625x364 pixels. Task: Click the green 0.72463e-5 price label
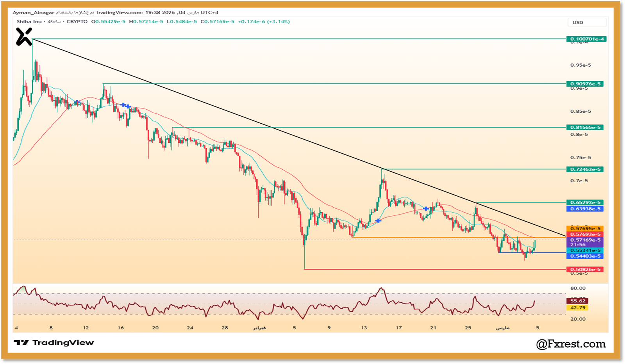585,169
